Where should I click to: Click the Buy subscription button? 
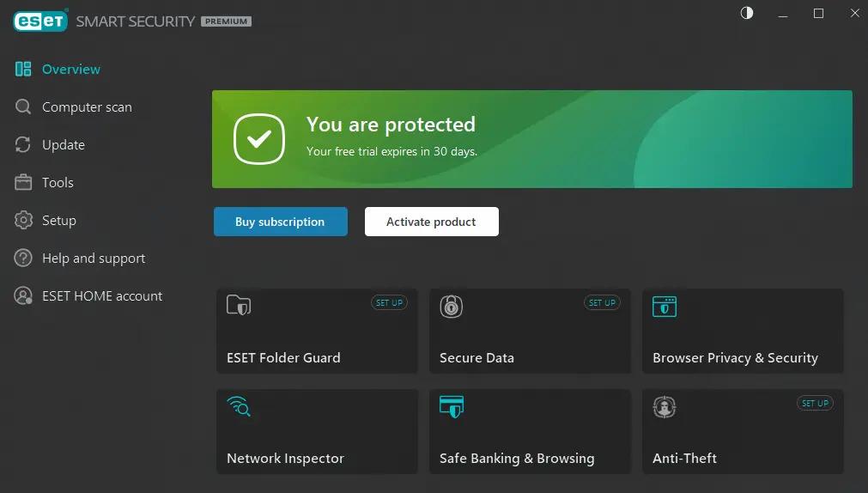coord(281,222)
